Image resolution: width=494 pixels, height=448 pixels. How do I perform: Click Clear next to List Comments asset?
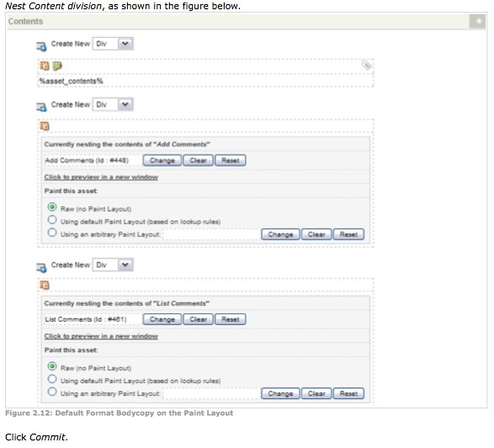[198, 319]
